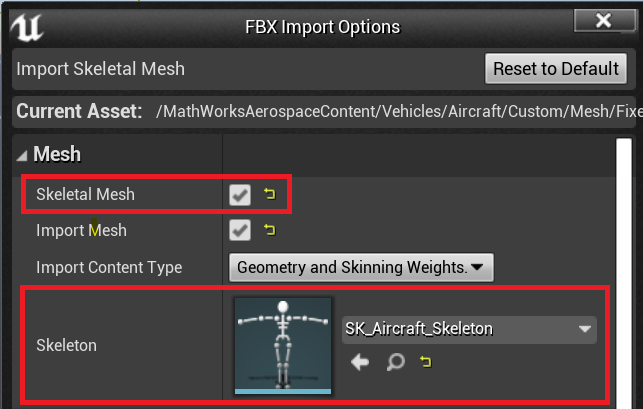Click the skeleton asset thumbnail
Image resolution: width=643 pixels, height=409 pixels.
point(283,346)
